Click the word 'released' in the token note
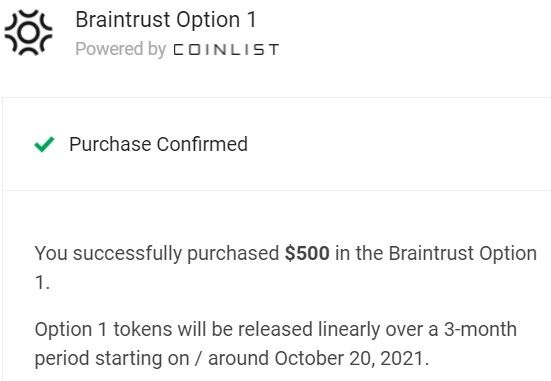This screenshot has width=551, height=381. (275, 330)
